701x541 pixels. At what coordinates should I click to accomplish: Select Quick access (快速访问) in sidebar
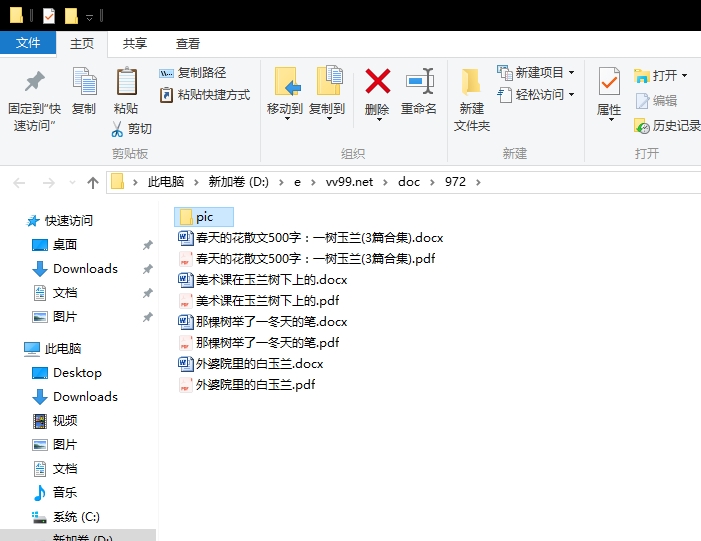59,220
